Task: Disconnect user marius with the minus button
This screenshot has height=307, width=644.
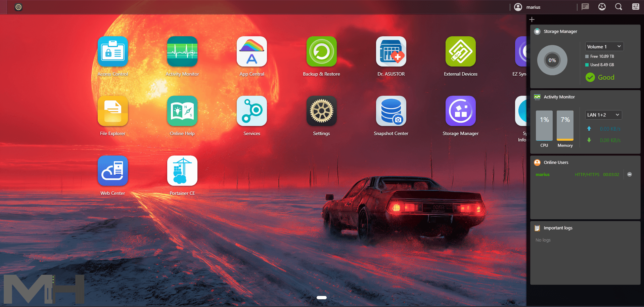Action: (630, 174)
